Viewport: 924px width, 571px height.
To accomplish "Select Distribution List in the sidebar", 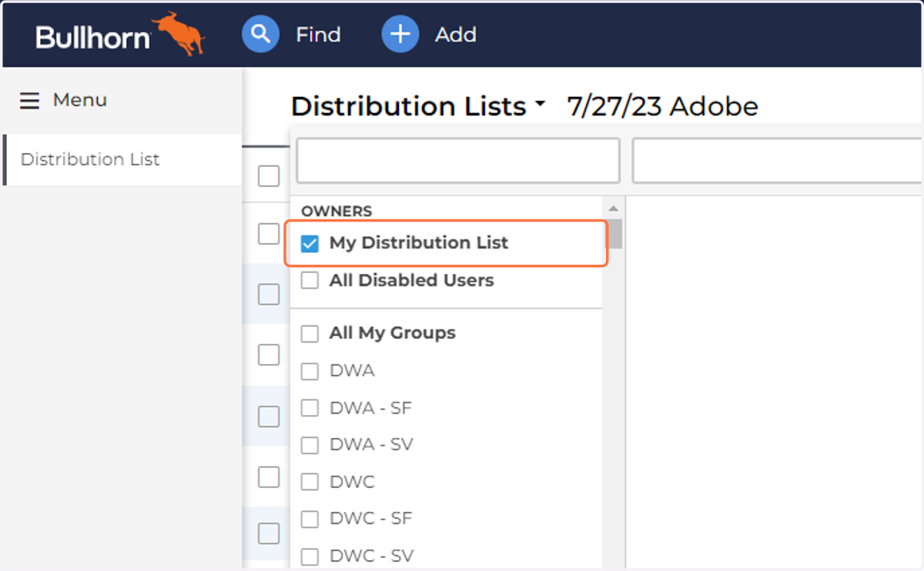I will [x=122, y=159].
